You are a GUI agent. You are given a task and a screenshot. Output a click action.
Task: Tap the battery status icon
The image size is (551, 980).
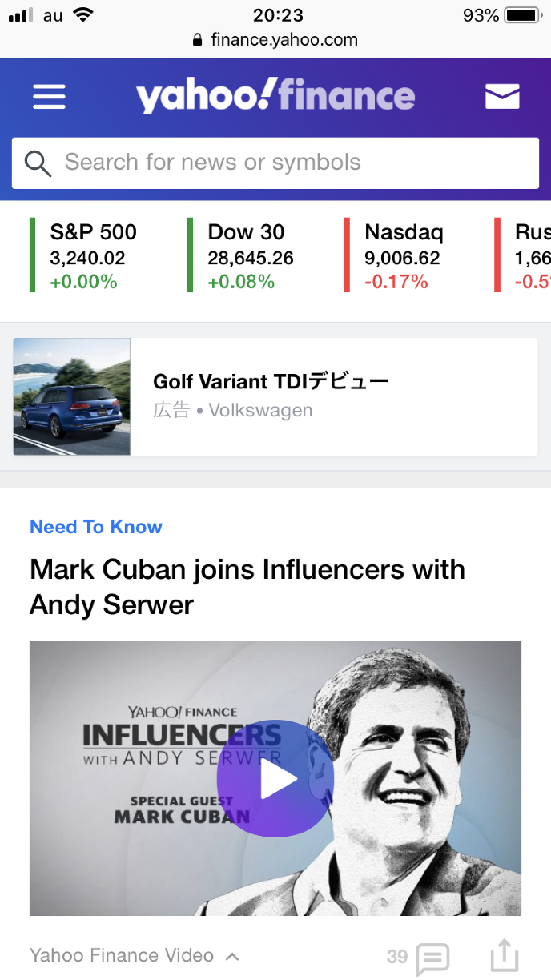click(525, 15)
